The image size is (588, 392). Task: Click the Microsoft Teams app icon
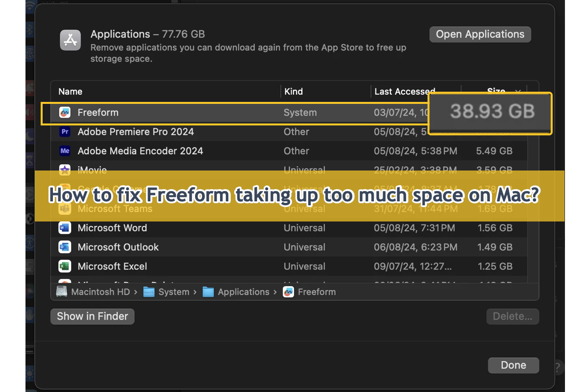pyautogui.click(x=65, y=209)
